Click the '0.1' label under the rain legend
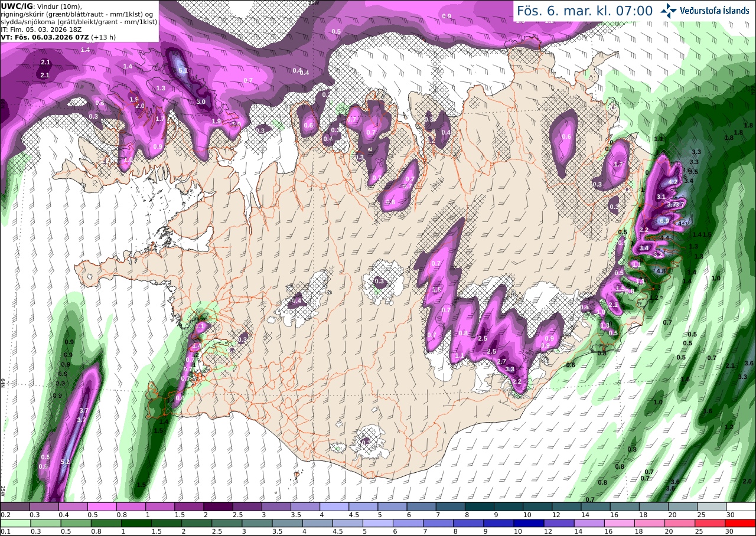756x536 pixels. tap(5, 531)
